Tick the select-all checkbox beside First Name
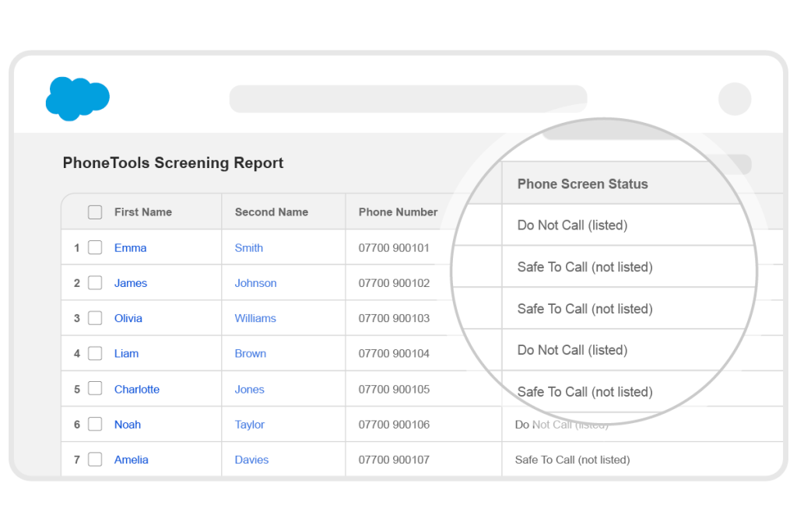 [95, 212]
